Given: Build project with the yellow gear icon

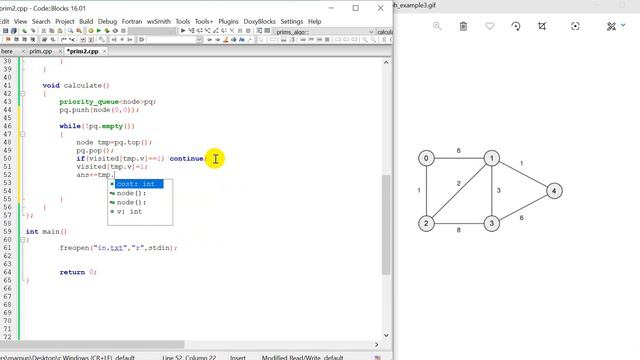Looking at the screenshot, I should 91,31.
